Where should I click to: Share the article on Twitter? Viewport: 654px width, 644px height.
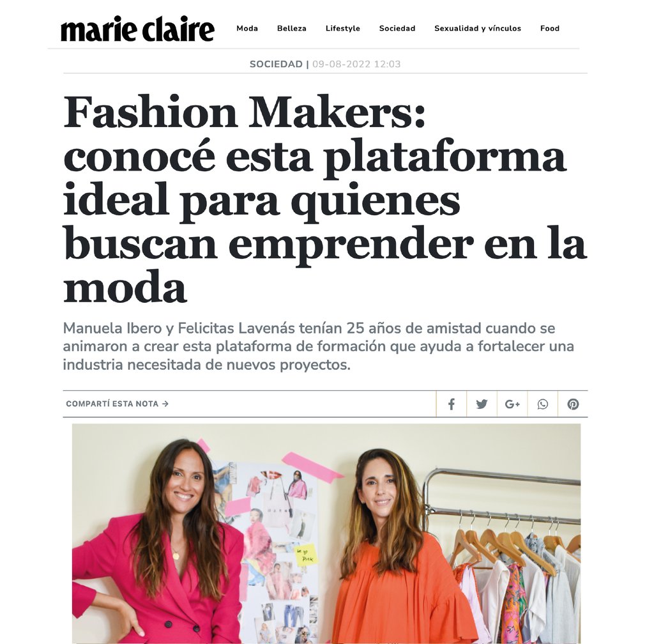pos(482,404)
